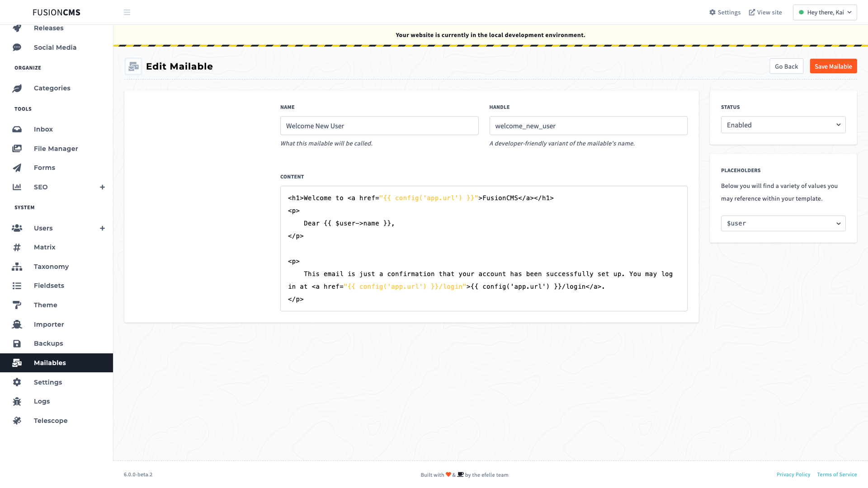The height and width of the screenshot is (488, 868).
Task: Click the version 6.0.0-beta.2 text
Action: coord(138,474)
